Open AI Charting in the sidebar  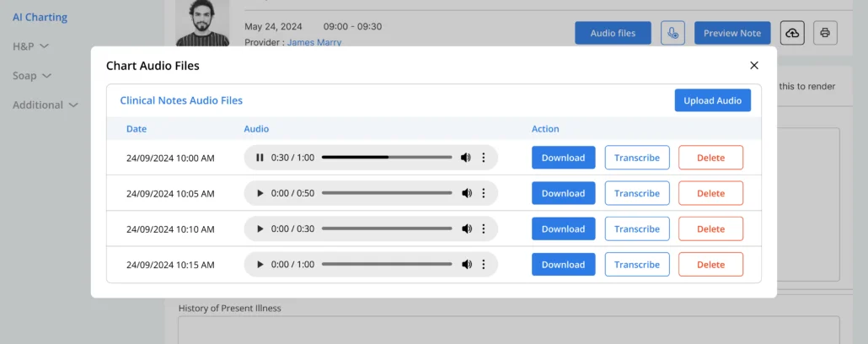click(x=40, y=17)
